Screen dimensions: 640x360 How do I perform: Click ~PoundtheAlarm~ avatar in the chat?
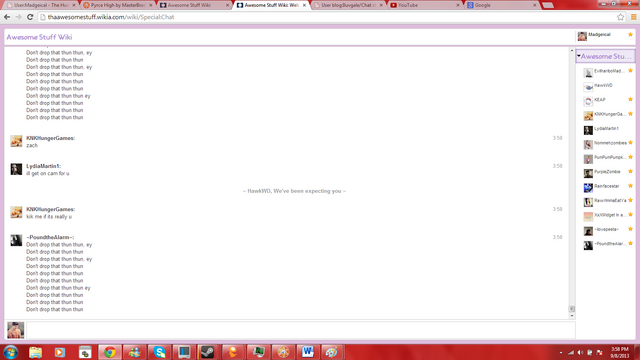coord(16,240)
